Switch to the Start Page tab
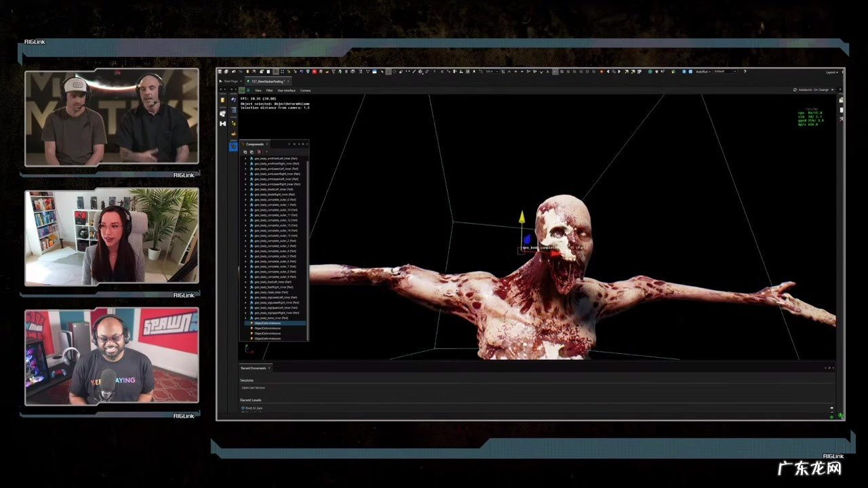The width and height of the screenshot is (868, 488). tap(229, 81)
